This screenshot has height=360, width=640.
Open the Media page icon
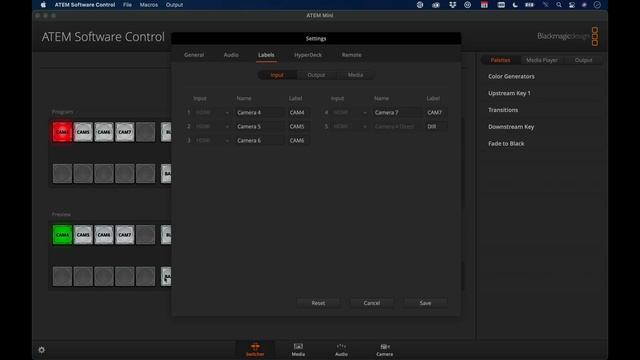click(298, 350)
